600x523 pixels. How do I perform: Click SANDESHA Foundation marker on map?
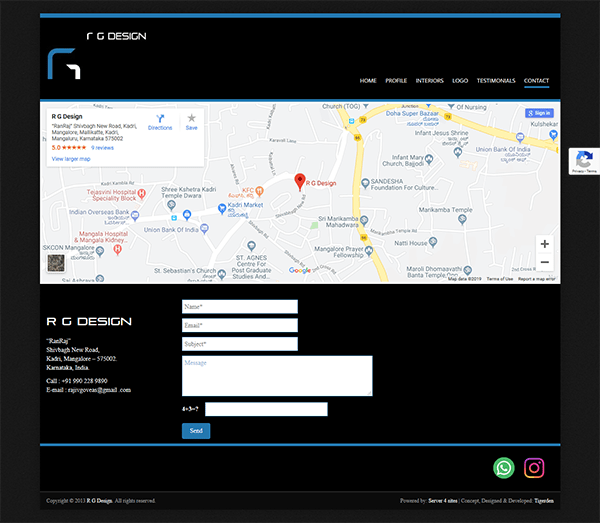(x=365, y=183)
